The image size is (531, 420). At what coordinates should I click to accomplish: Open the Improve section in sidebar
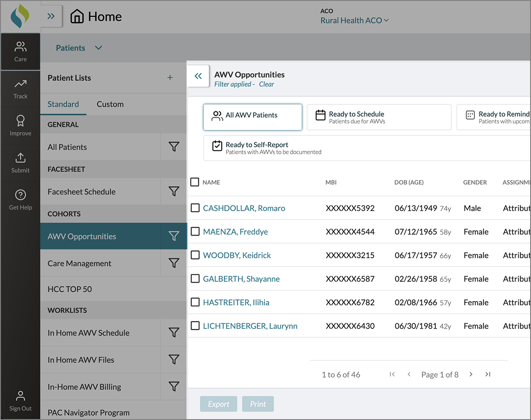[x=20, y=126]
